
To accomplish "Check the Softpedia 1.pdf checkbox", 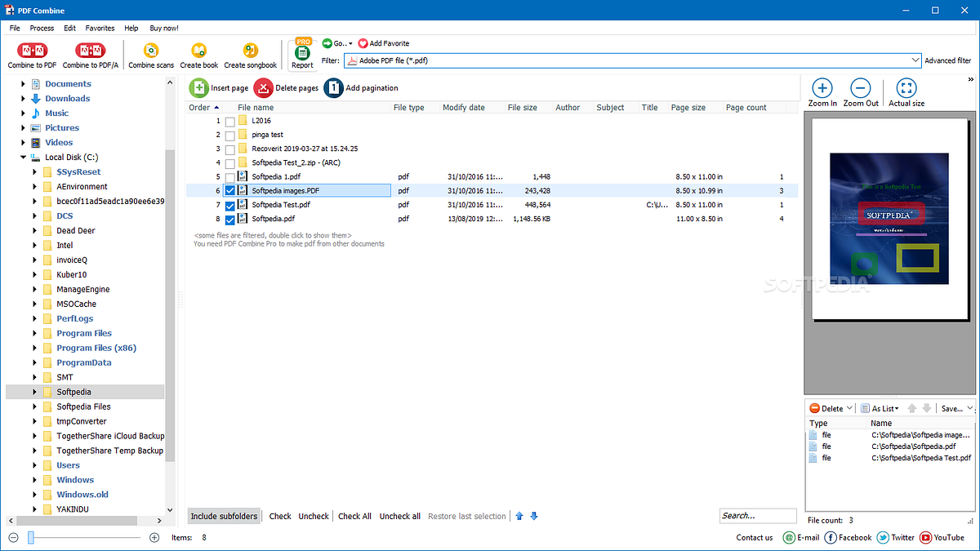I will [x=229, y=176].
